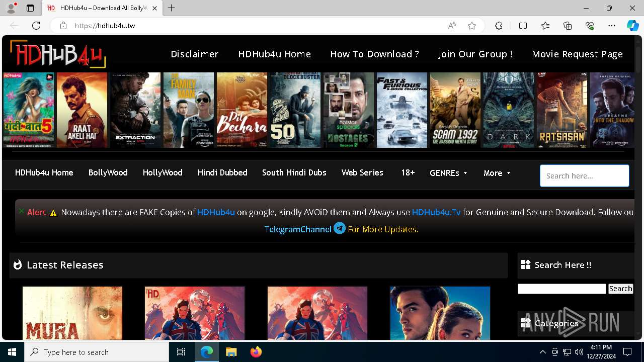Open the TelegramChannel link
Viewport: 644px width, 362px height.
point(298,229)
